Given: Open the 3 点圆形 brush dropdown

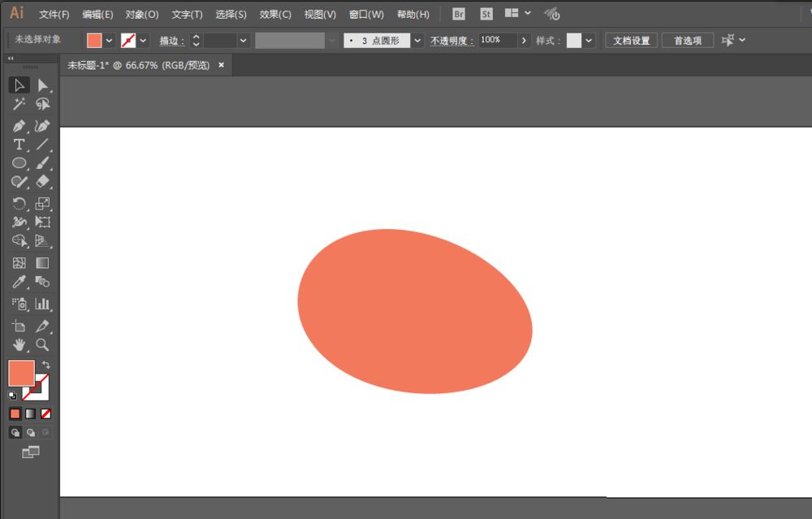Looking at the screenshot, I should (x=417, y=41).
